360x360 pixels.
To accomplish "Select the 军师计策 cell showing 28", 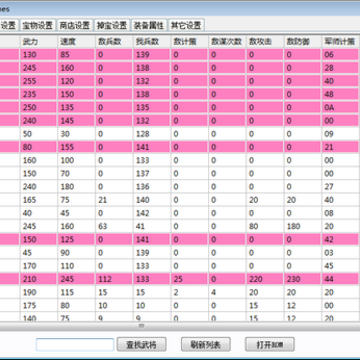I will pos(341,68).
